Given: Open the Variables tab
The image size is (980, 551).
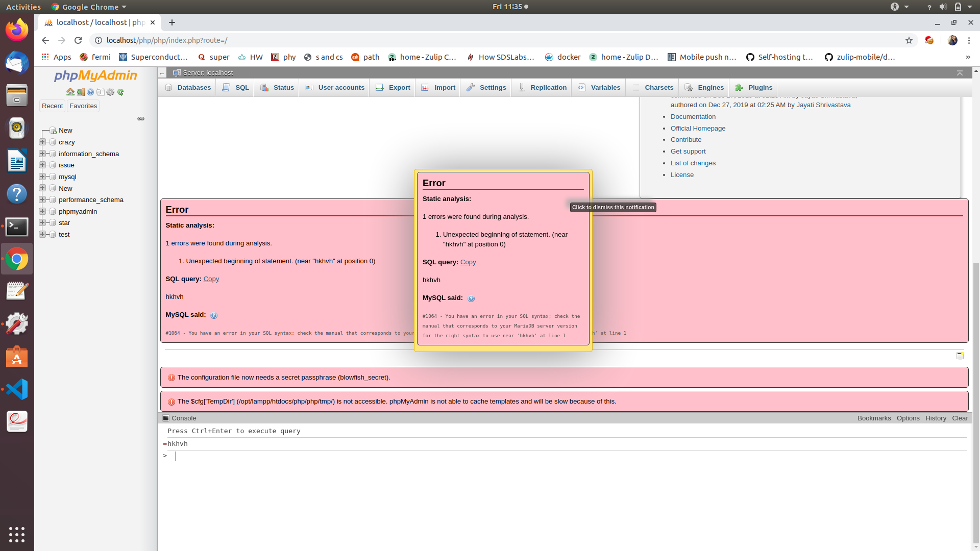Looking at the screenshot, I should [599, 88].
